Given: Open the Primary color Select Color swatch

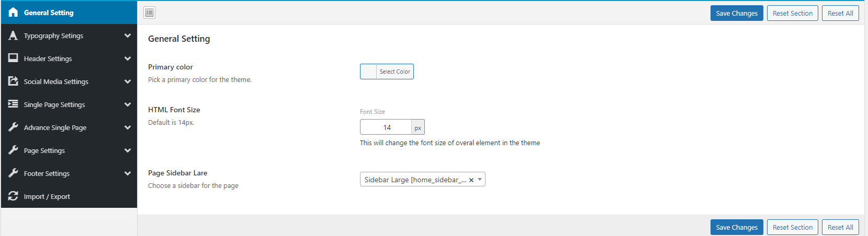Looking at the screenshot, I should (x=387, y=72).
